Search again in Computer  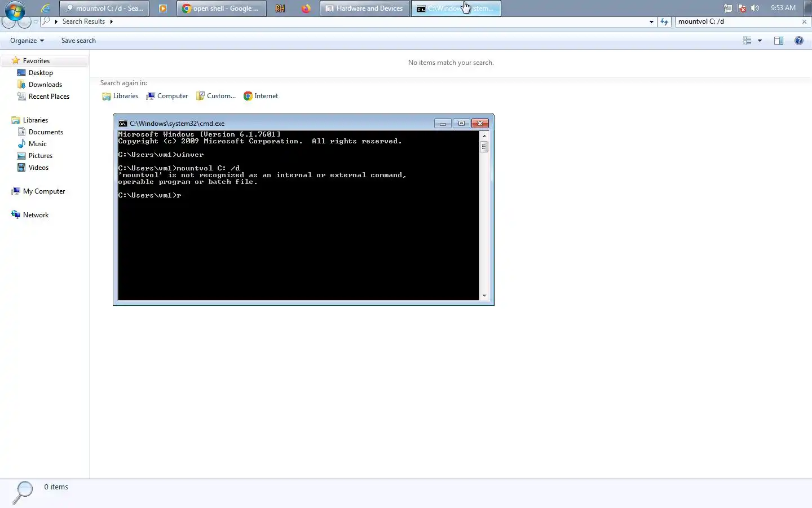coord(167,96)
